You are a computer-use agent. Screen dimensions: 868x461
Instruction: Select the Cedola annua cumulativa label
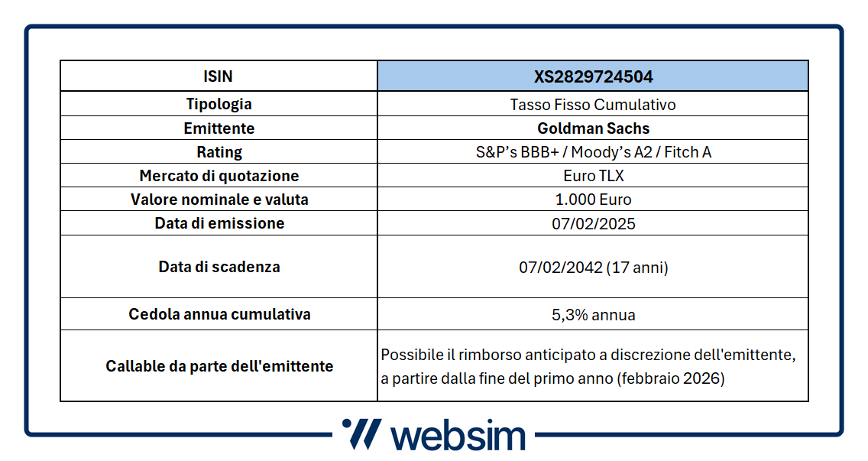(x=219, y=314)
